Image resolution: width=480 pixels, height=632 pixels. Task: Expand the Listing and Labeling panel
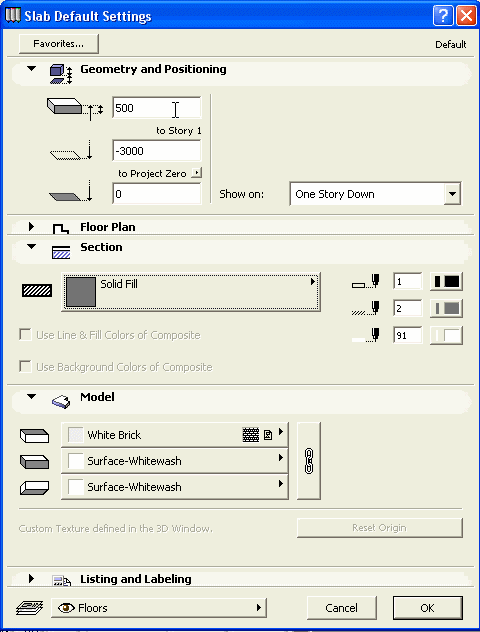[x=31, y=579]
